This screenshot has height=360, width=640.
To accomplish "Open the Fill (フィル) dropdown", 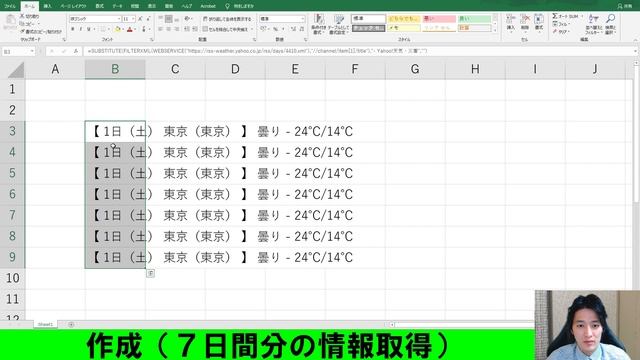I will point(561,24).
